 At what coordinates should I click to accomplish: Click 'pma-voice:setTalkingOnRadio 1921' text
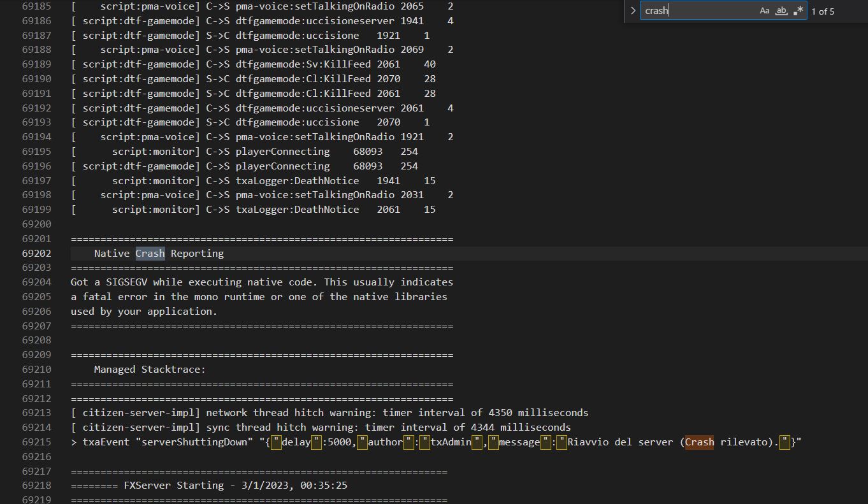click(x=329, y=137)
